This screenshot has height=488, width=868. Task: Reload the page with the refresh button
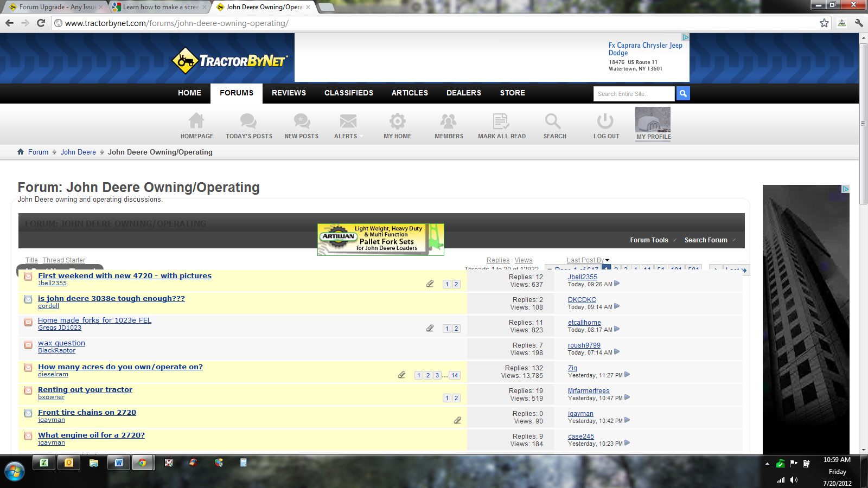(41, 23)
